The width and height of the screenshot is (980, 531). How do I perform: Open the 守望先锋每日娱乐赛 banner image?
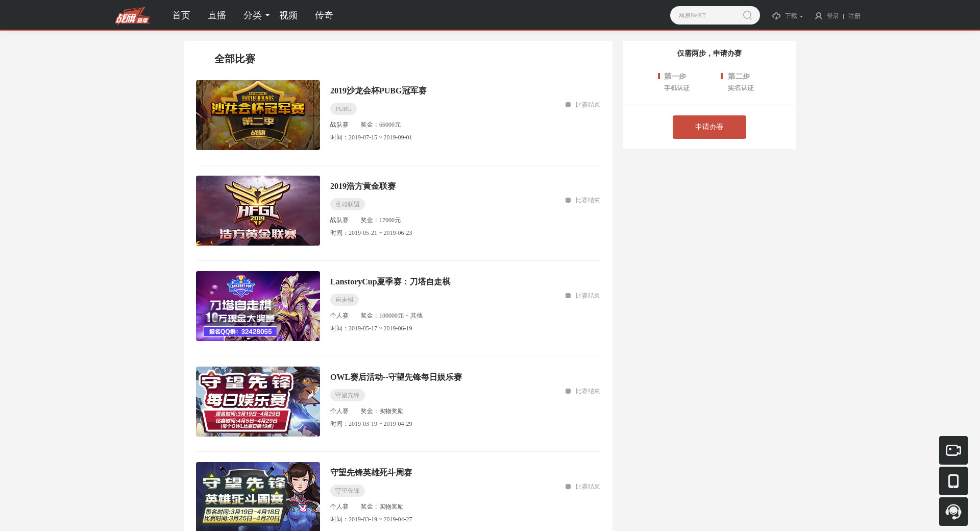[258, 401]
